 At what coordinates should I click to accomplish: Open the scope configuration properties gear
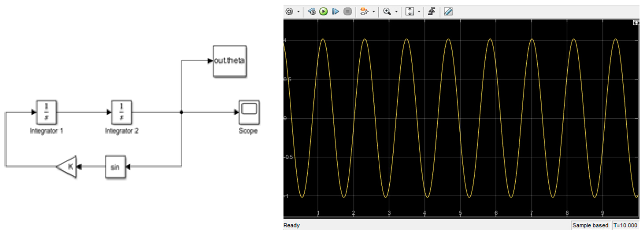click(289, 12)
